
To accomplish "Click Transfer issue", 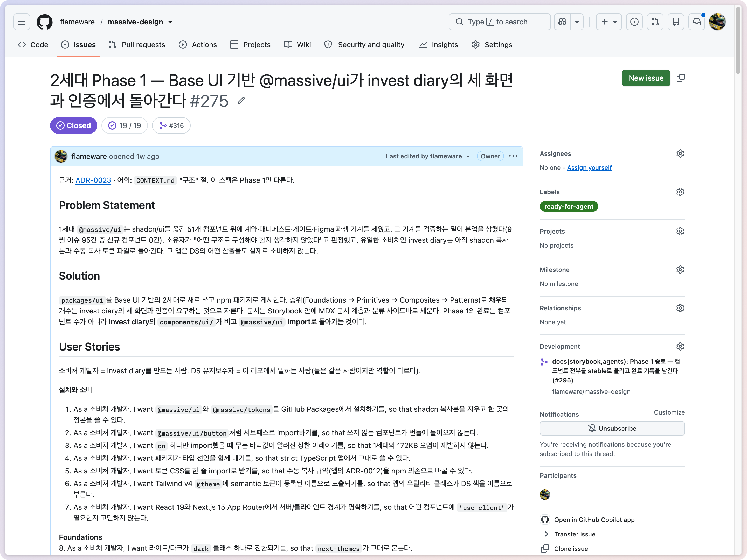I will 568,534.
